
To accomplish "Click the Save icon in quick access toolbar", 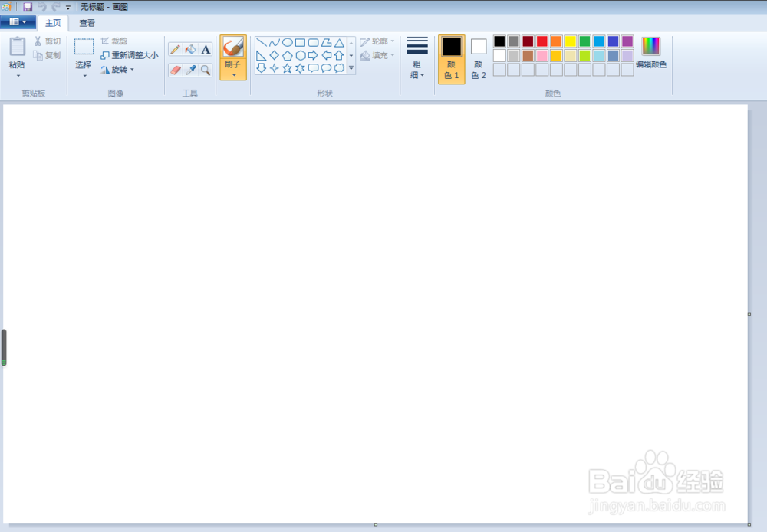I will pos(28,7).
